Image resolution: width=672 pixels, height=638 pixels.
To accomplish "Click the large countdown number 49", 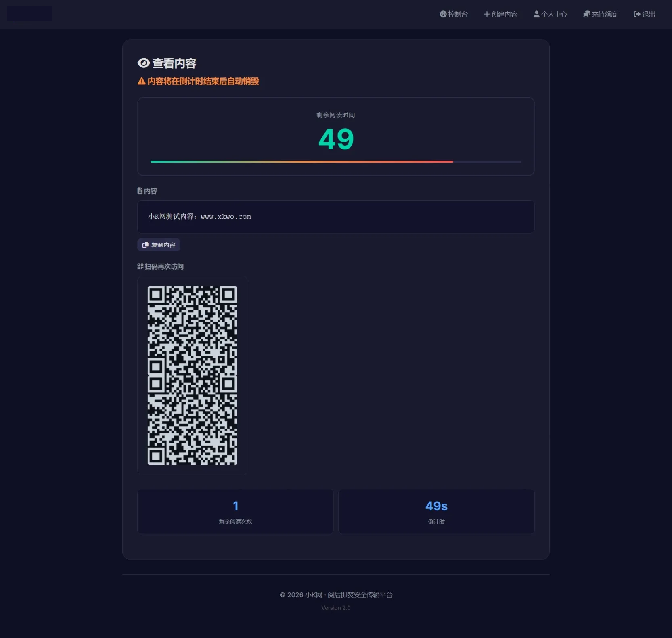I will point(336,139).
